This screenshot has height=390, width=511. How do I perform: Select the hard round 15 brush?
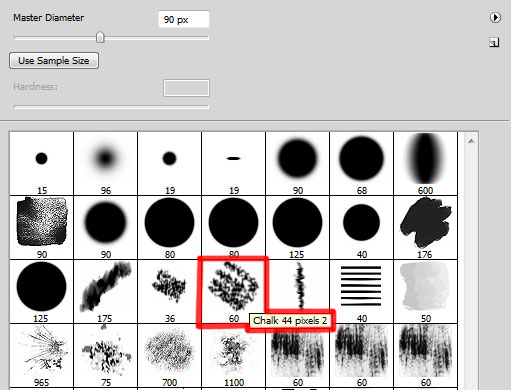(41, 163)
